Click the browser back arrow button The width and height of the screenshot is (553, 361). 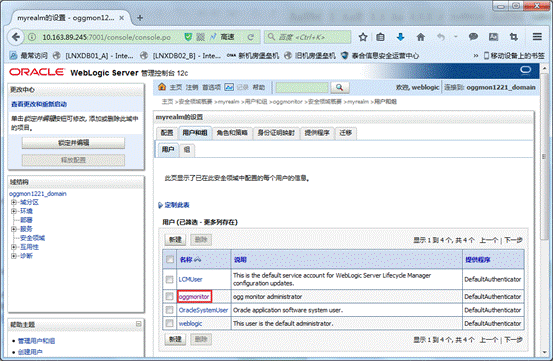click(x=16, y=37)
